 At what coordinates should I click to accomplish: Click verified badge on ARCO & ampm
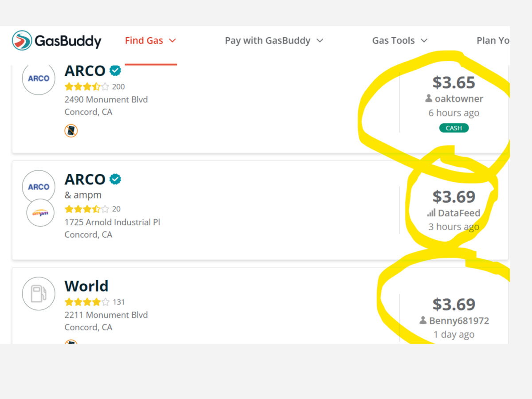click(x=115, y=179)
